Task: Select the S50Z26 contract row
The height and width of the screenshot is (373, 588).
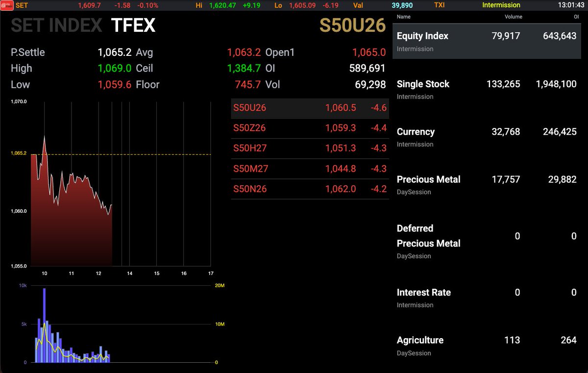Action: 310,128
